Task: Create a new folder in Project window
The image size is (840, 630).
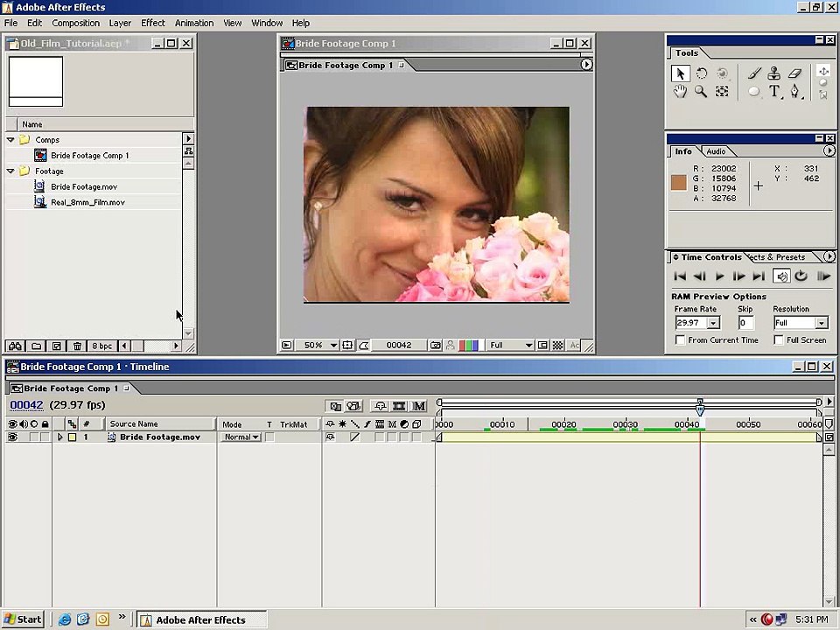Action: pos(36,346)
